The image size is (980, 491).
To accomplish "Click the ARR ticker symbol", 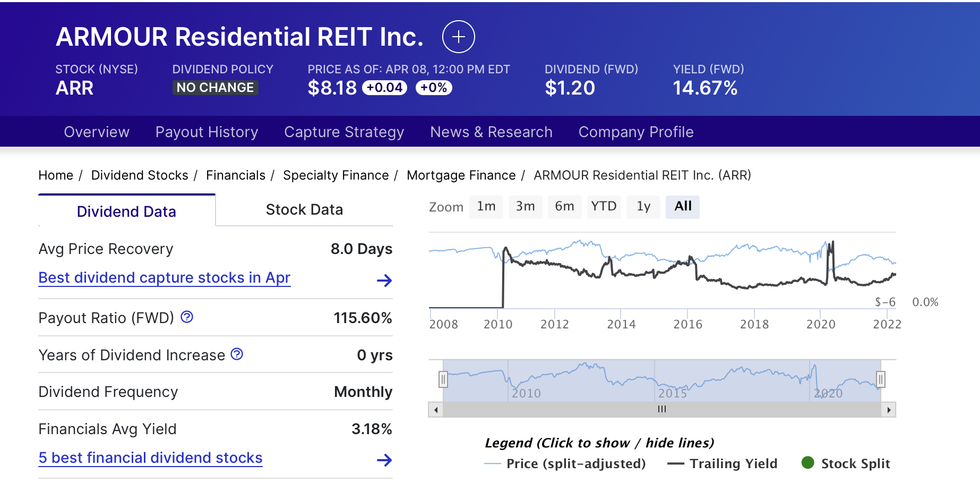I will pos(74,88).
